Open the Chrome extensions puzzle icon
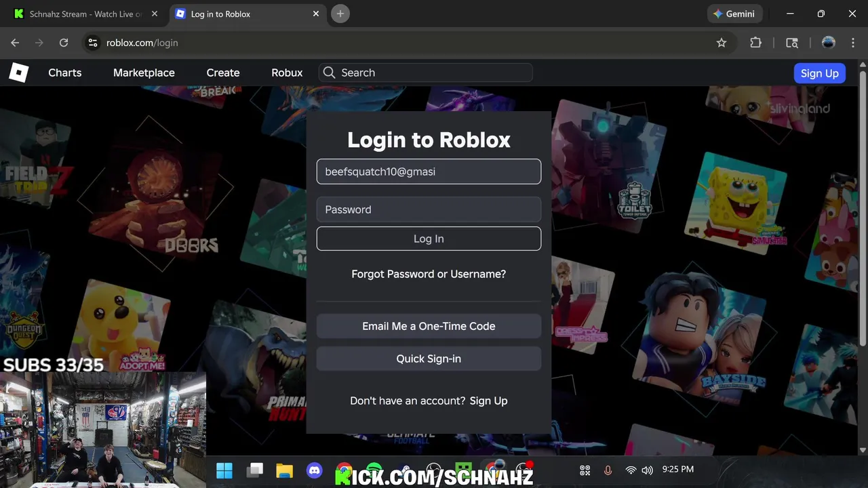This screenshot has height=488, width=868. pos(755,43)
